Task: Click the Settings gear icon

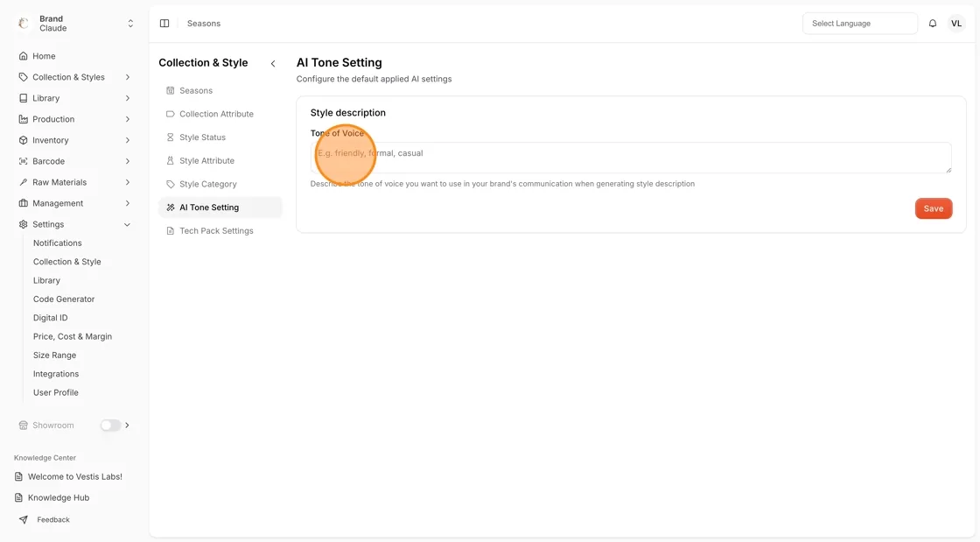Action: pyautogui.click(x=23, y=224)
